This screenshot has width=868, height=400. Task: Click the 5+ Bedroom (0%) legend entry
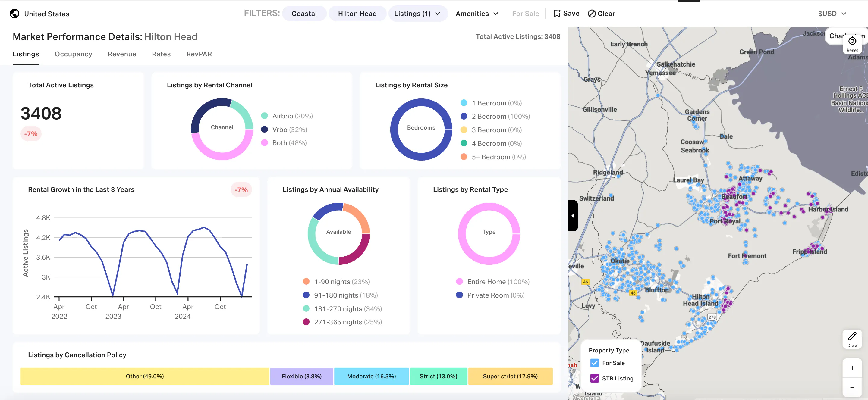(493, 157)
